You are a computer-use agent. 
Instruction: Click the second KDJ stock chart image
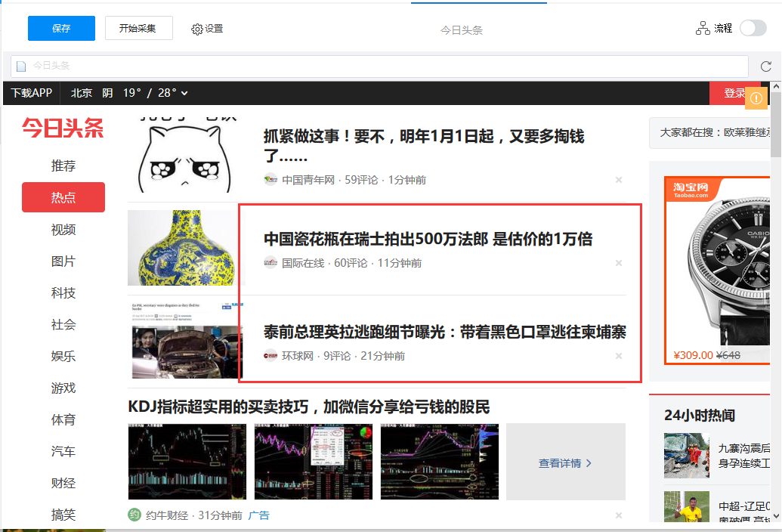click(x=314, y=462)
